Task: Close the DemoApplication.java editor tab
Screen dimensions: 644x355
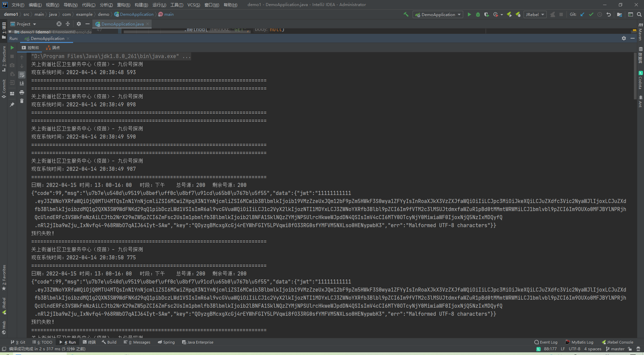Action: 148,24
